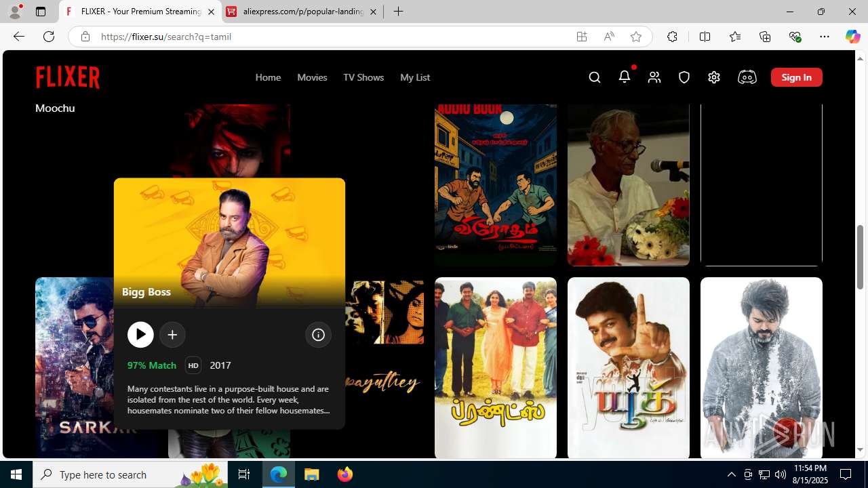Open File Explorer from taskbar
The image size is (868, 488).
[x=312, y=474]
